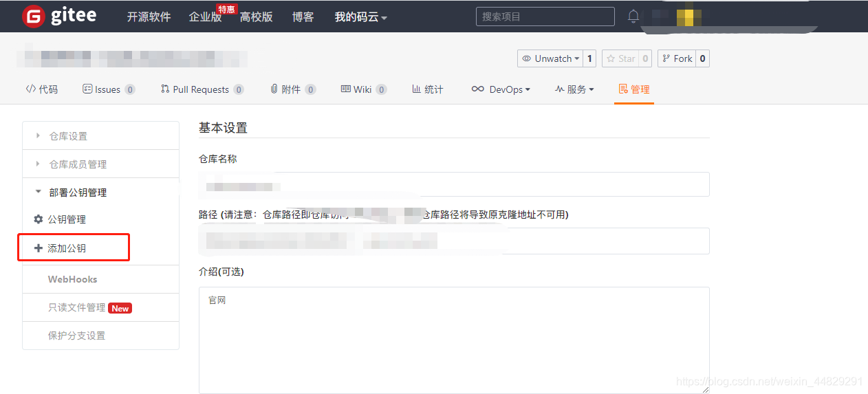This screenshot has width=868, height=394.
Task: Open 高校版 in the top navigation
Action: pyautogui.click(x=257, y=17)
